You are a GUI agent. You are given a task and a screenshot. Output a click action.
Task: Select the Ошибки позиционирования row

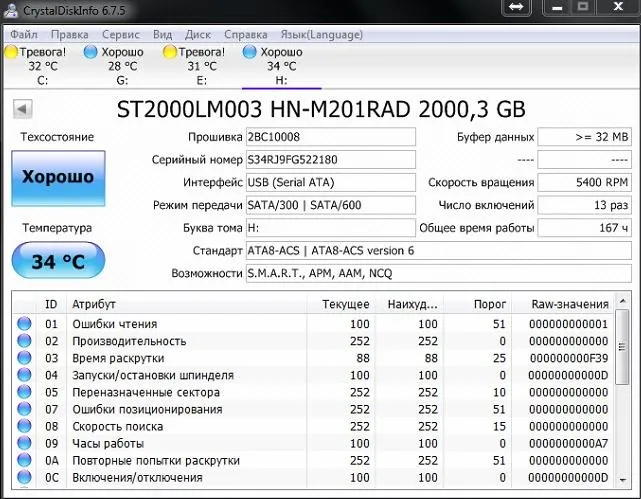[313, 409]
